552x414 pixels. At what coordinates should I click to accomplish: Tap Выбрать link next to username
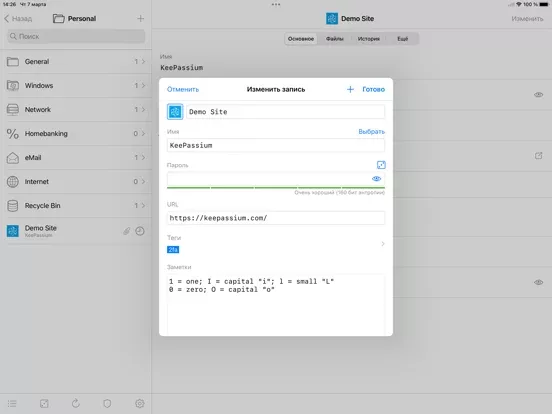pos(371,132)
